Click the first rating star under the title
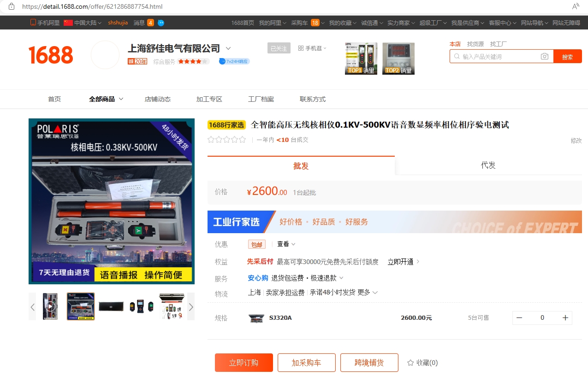This screenshot has height=376, width=588. (x=211, y=139)
